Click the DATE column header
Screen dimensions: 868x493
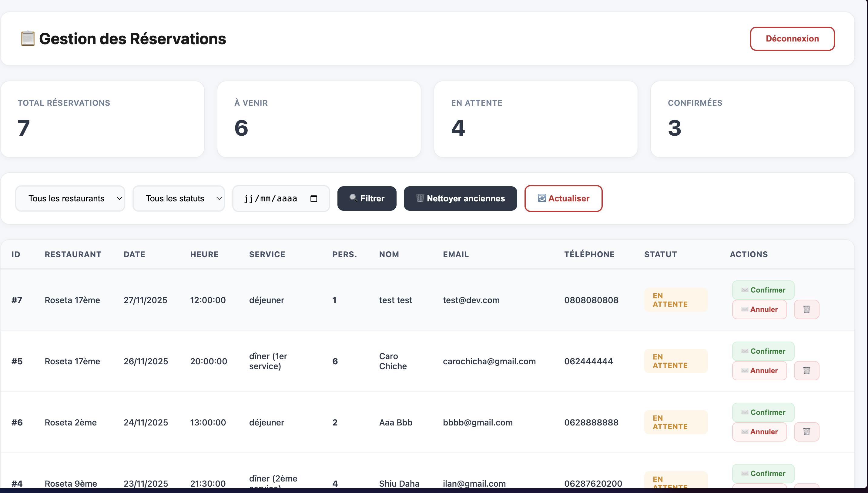click(x=134, y=254)
